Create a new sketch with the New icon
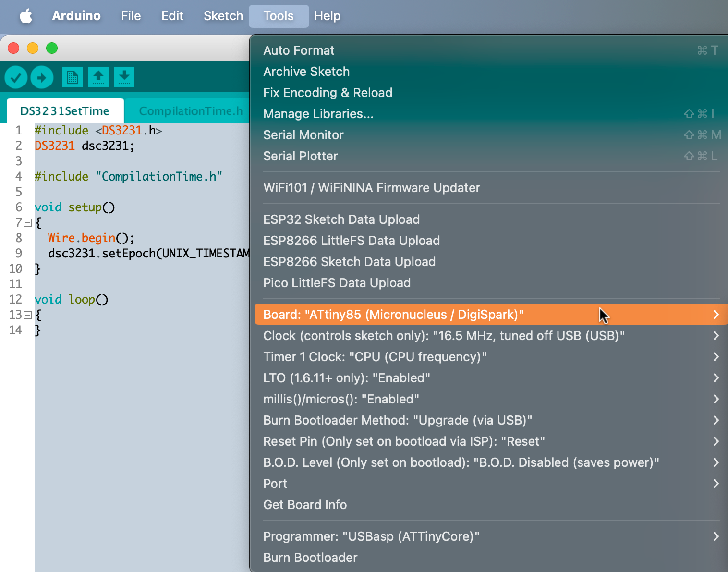The height and width of the screenshot is (572, 728). pos(73,77)
